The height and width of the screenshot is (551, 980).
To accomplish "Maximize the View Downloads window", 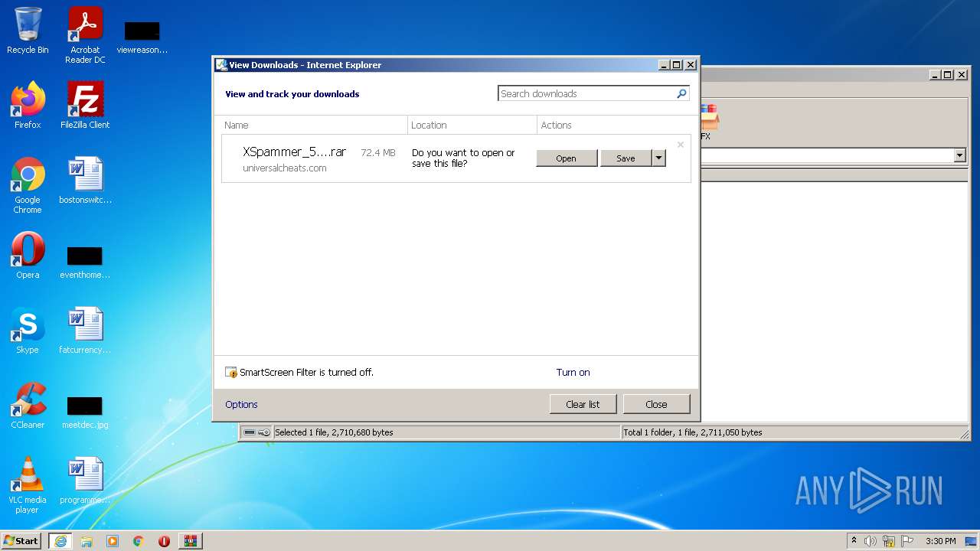I will 677,65.
